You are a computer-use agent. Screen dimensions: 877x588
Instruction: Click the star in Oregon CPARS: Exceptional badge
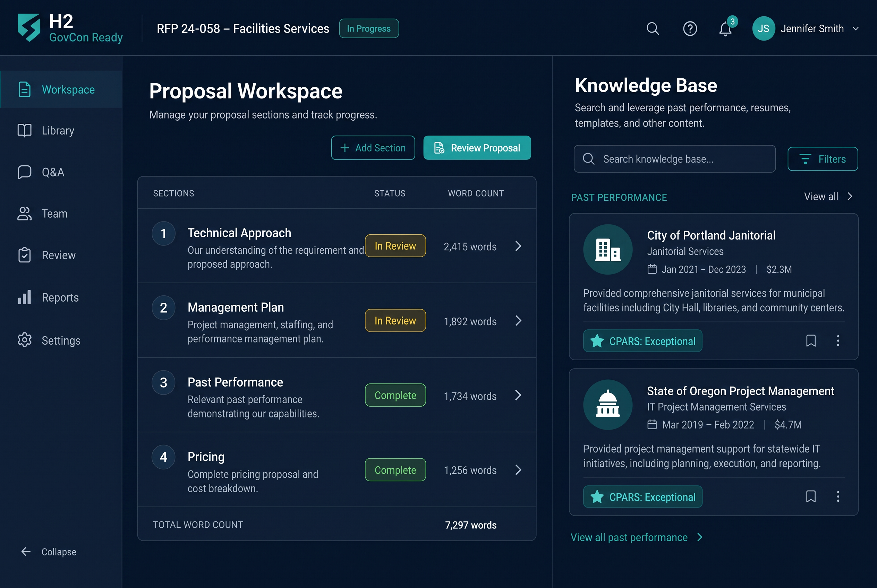coord(597,496)
